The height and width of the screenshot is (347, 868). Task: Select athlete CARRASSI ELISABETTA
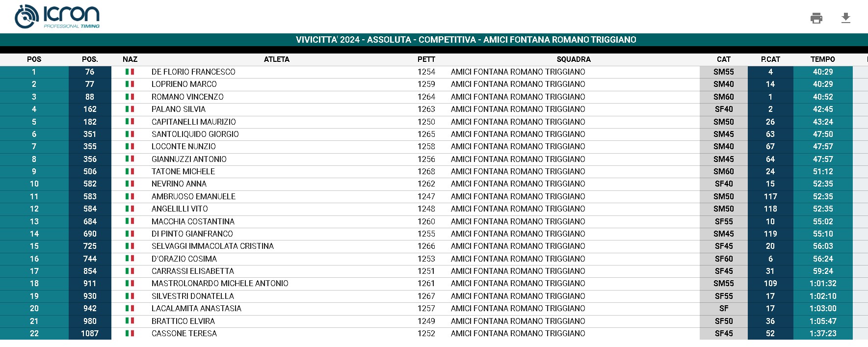[193, 271]
